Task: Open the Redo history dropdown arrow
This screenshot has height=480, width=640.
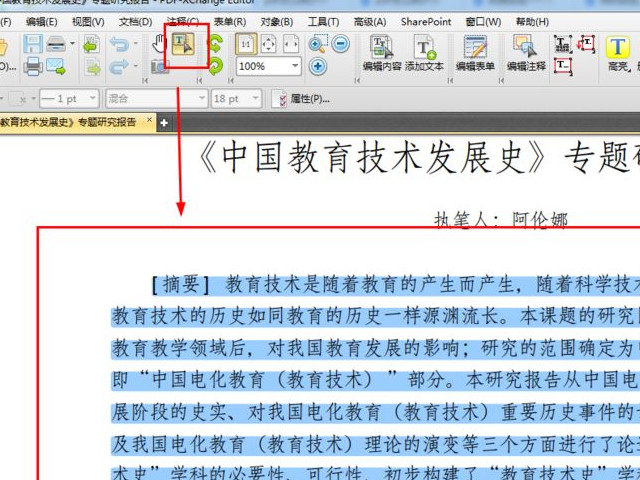Action: pyautogui.click(x=136, y=66)
